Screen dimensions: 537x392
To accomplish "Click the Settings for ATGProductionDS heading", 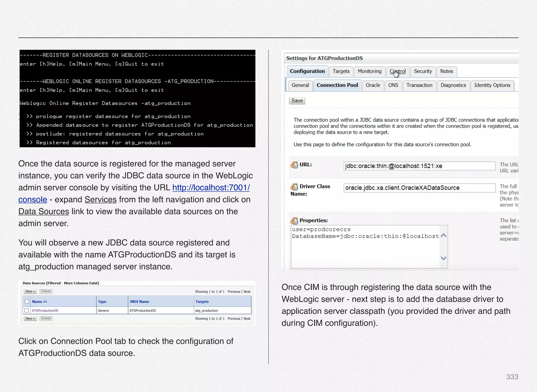I will click(324, 58).
